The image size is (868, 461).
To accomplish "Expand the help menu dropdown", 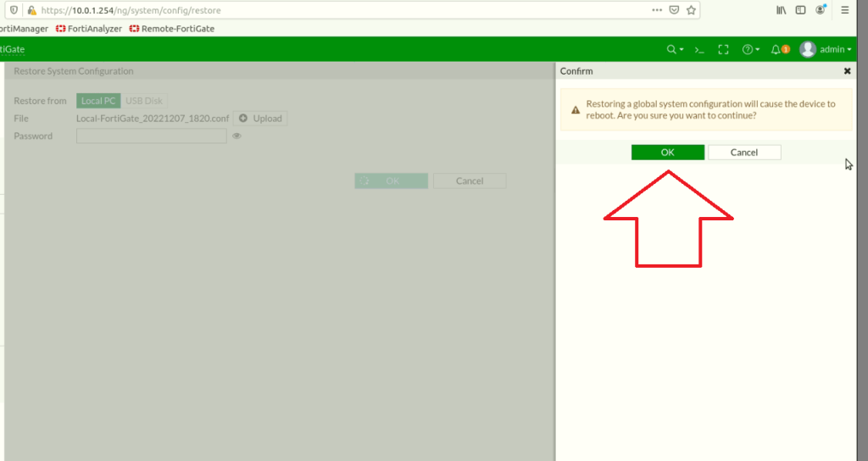I will (751, 50).
